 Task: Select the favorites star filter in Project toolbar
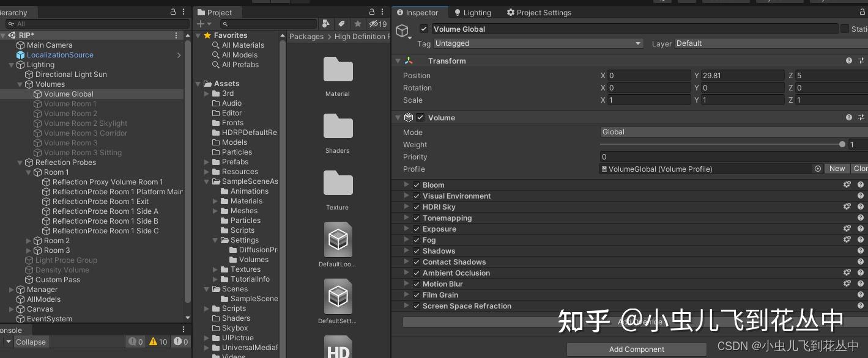pyautogui.click(x=358, y=24)
